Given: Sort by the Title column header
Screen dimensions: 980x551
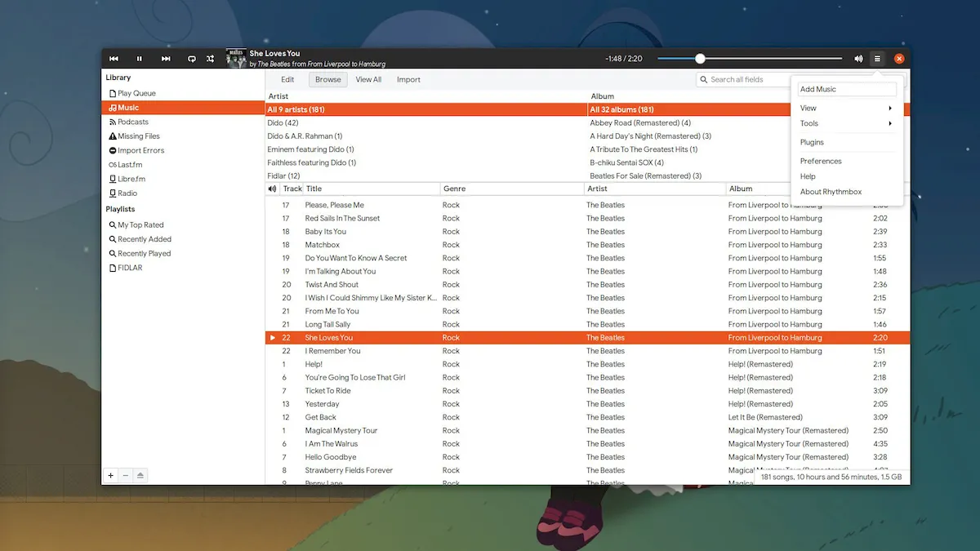Looking at the screenshot, I should [372, 189].
